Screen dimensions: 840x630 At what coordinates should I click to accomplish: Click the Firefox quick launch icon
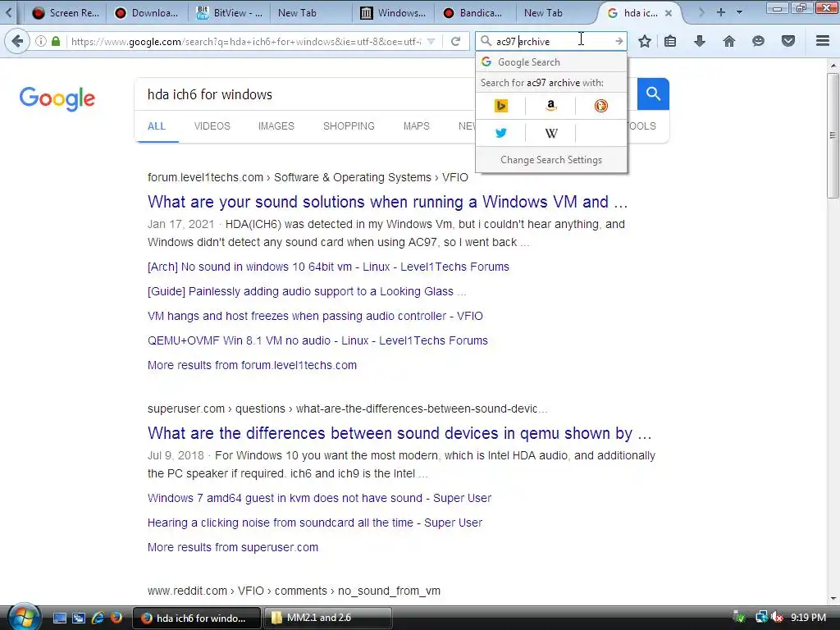(x=116, y=618)
